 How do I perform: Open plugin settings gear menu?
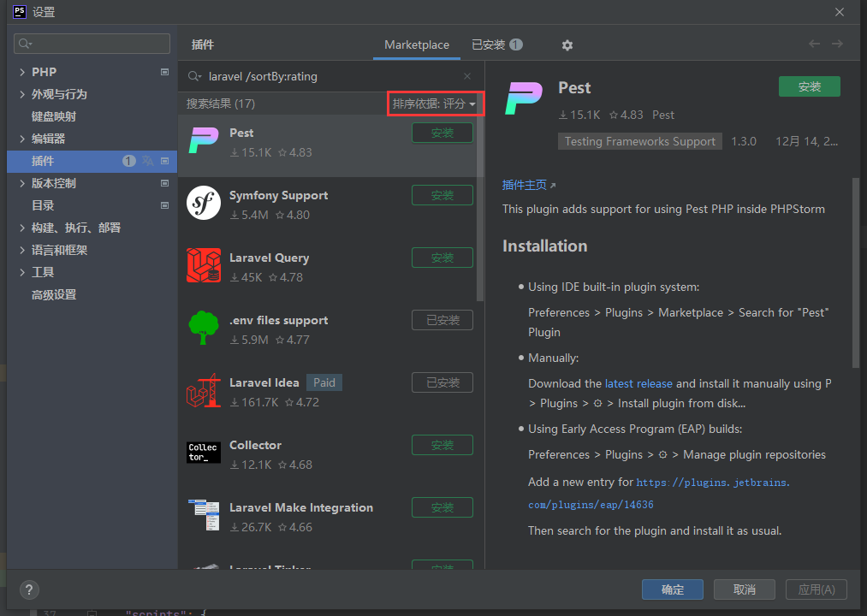point(567,45)
